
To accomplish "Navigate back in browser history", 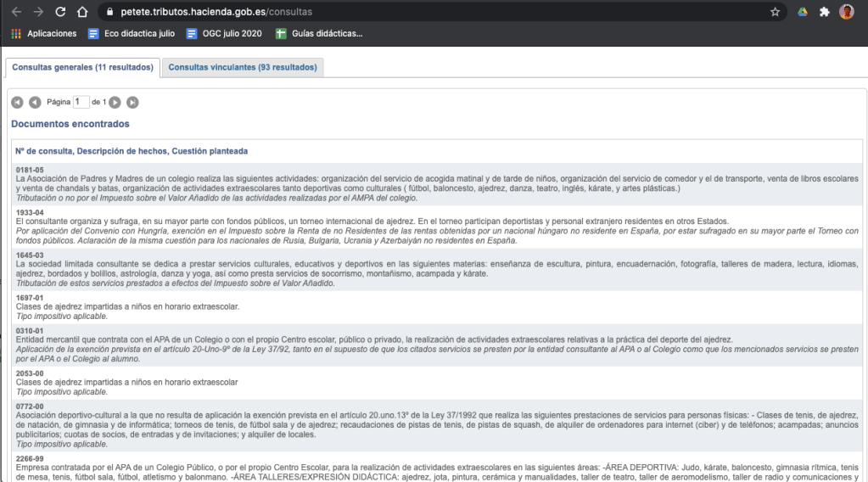I will click(x=14, y=13).
